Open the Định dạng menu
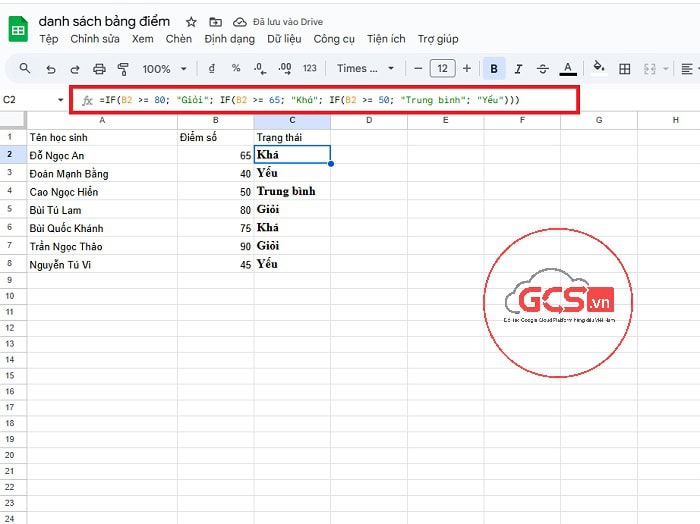The height and width of the screenshot is (524, 700). (x=229, y=39)
